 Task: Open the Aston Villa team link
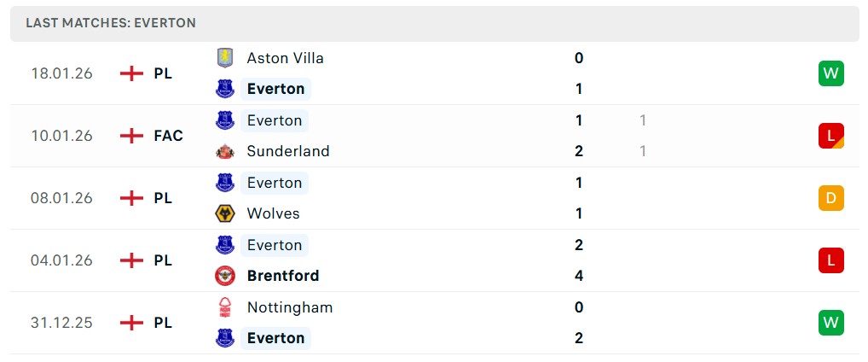click(x=285, y=58)
